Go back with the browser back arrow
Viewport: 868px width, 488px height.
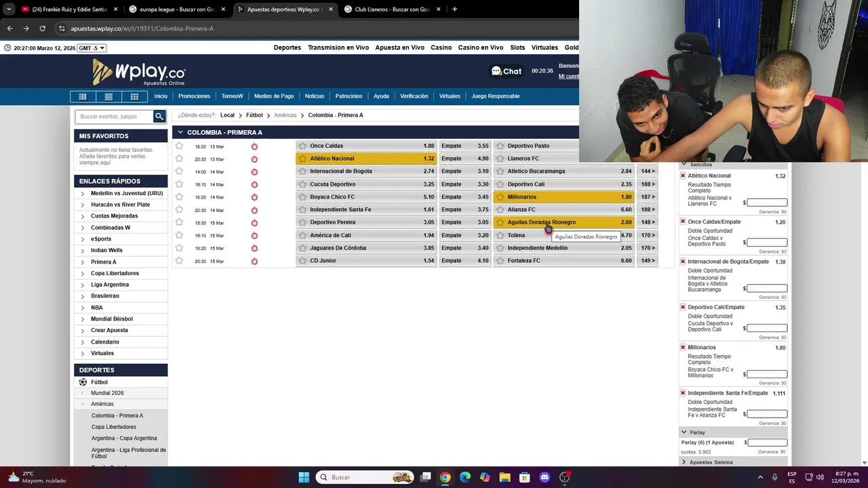click(x=9, y=28)
